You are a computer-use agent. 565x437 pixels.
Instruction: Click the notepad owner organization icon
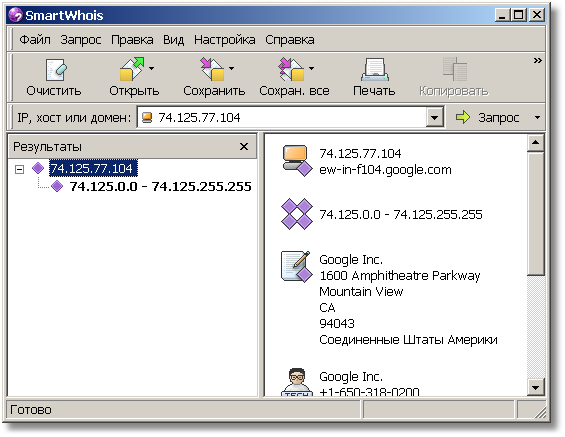pos(297,267)
